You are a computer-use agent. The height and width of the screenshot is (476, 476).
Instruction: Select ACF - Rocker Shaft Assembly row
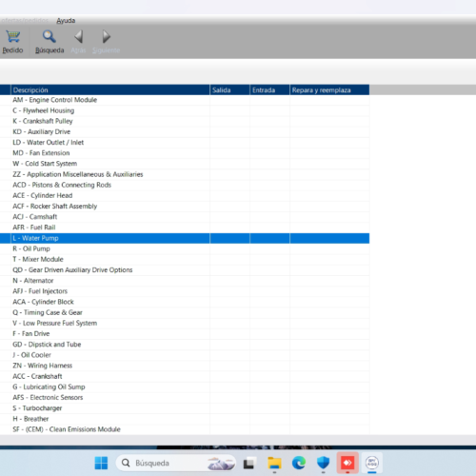185,207
